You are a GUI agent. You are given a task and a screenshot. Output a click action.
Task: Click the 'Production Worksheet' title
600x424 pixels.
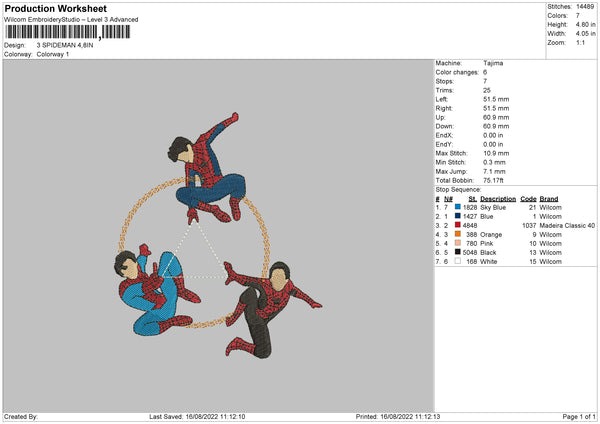click(x=55, y=8)
